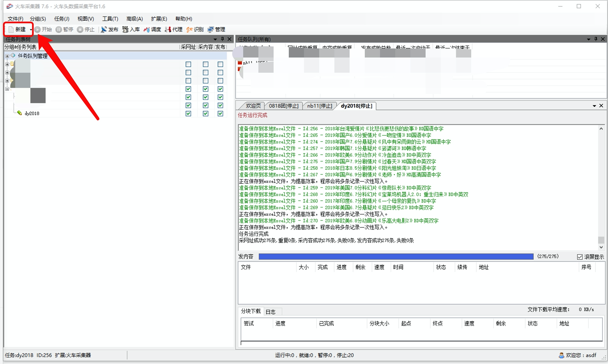
Task: Switch to the 分块下载 tab
Action: click(251, 311)
